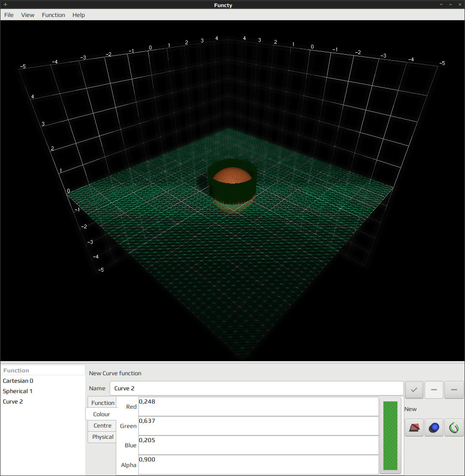Click the Name input field containing Curve 2

tap(257, 388)
